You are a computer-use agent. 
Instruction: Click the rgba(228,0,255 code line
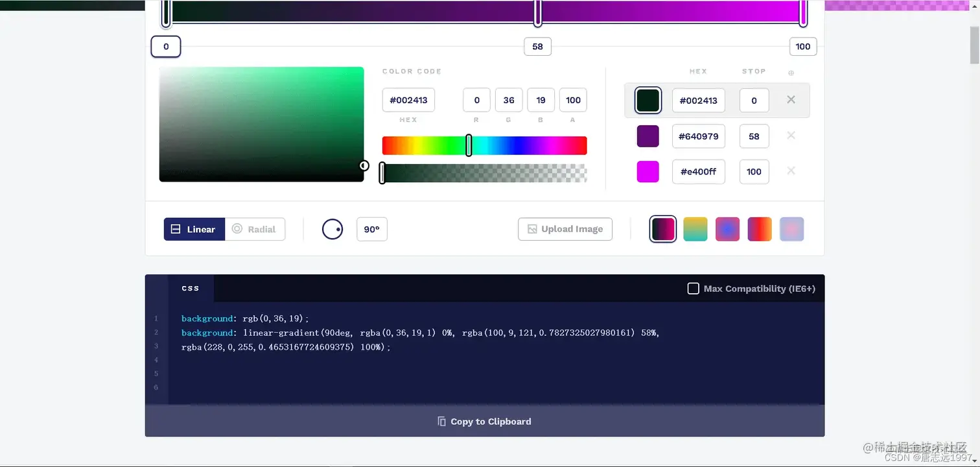click(x=286, y=347)
